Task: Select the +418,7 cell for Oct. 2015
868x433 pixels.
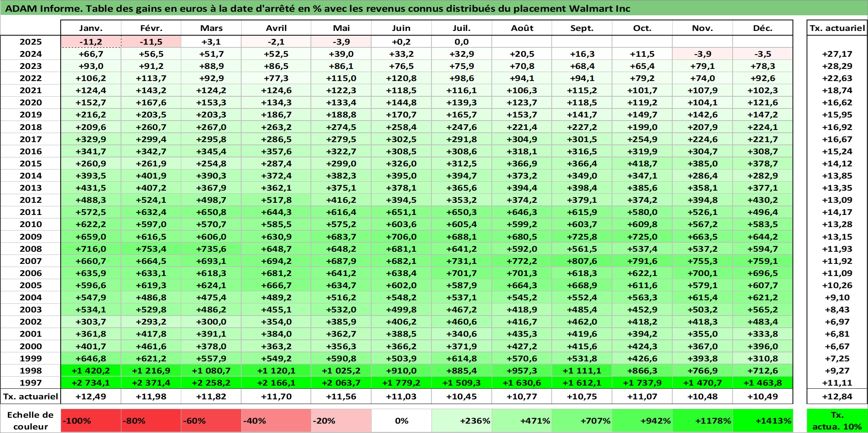Action: tap(642, 164)
